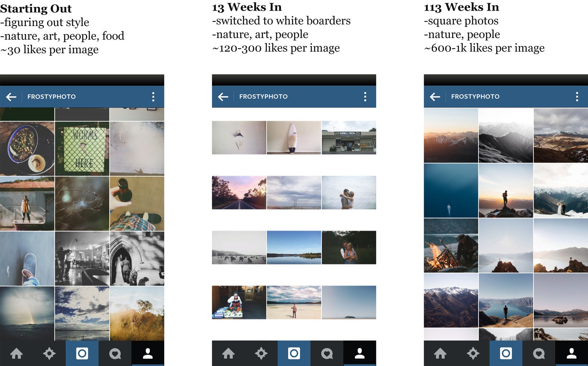Tap camera button in left phone
588x366 pixels.
pyautogui.click(x=82, y=354)
